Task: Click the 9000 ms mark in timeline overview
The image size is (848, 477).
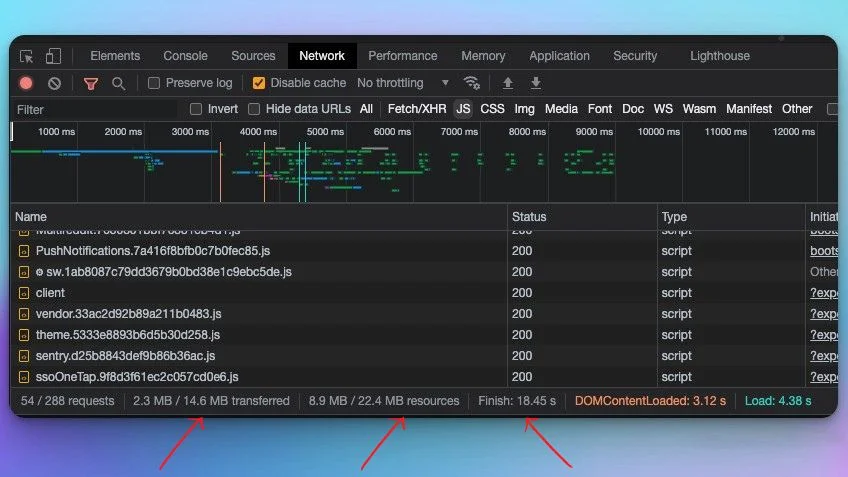Action: pyautogui.click(x=594, y=132)
